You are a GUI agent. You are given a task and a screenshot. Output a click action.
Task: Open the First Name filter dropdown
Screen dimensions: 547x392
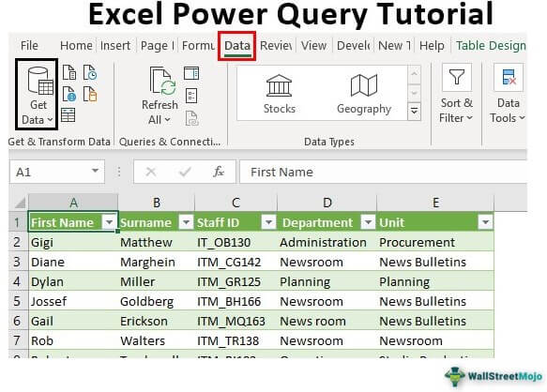(109, 222)
